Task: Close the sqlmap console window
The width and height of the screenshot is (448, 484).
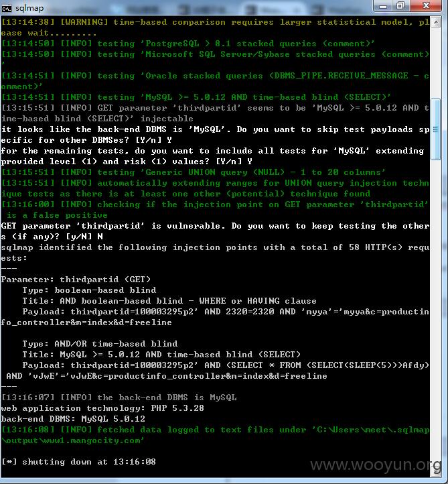Action: point(426,6)
